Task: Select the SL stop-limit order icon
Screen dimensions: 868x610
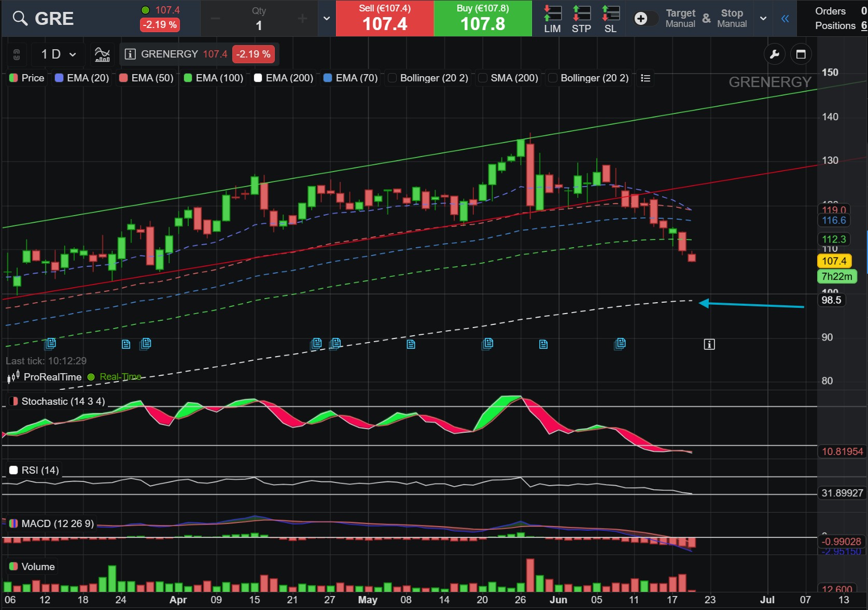Action: [x=610, y=19]
